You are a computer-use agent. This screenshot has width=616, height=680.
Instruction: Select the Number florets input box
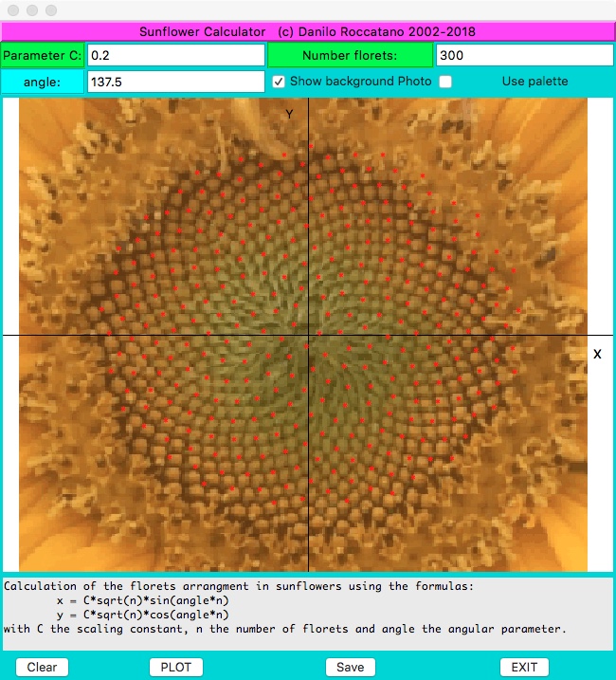pyautogui.click(x=524, y=55)
